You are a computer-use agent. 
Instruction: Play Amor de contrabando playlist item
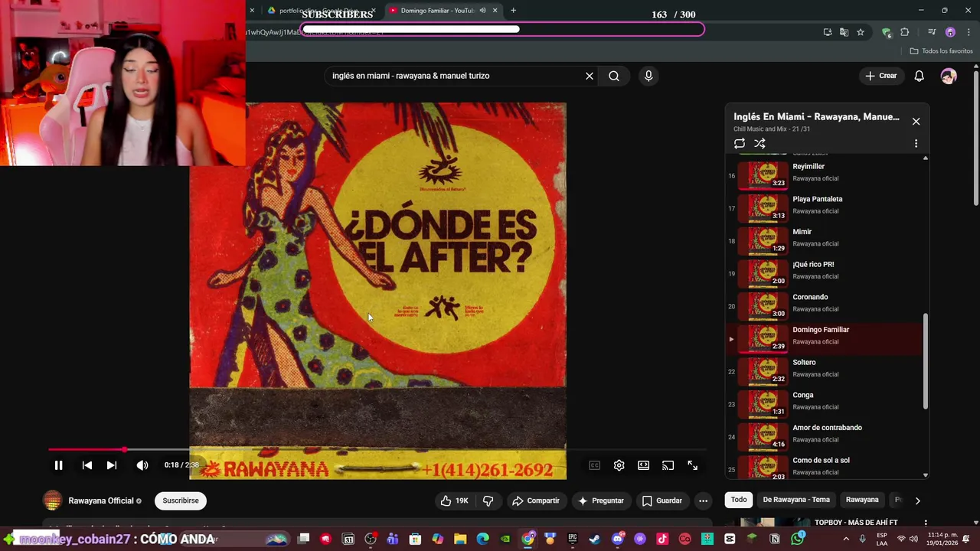(x=825, y=437)
